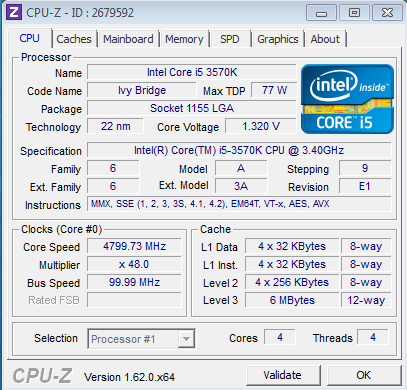Click the Model value 'A'
This screenshot has width=407, height=390.
241,168
